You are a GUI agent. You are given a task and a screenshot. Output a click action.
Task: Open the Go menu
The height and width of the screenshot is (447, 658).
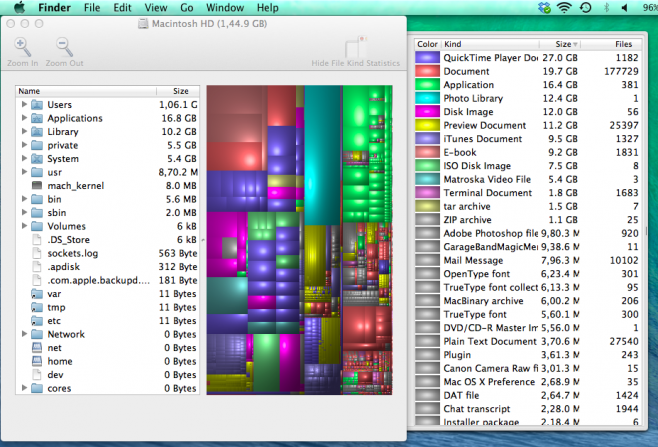[187, 8]
